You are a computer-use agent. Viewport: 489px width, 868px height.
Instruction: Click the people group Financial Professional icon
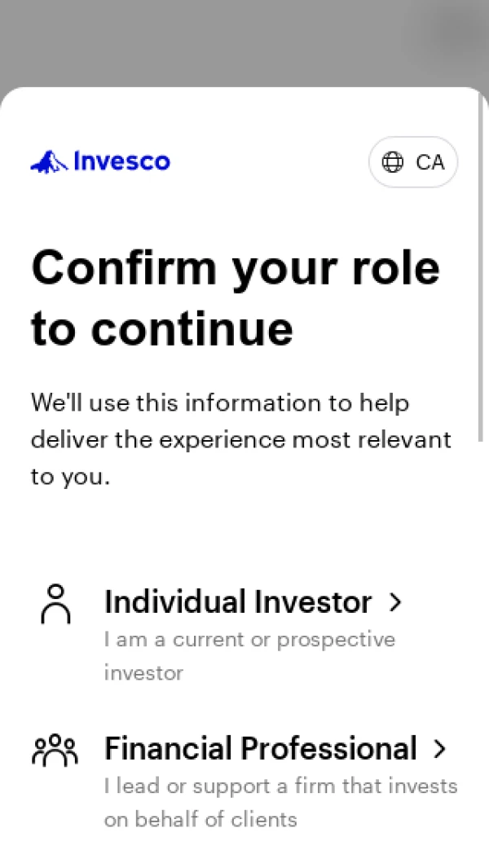tap(55, 750)
